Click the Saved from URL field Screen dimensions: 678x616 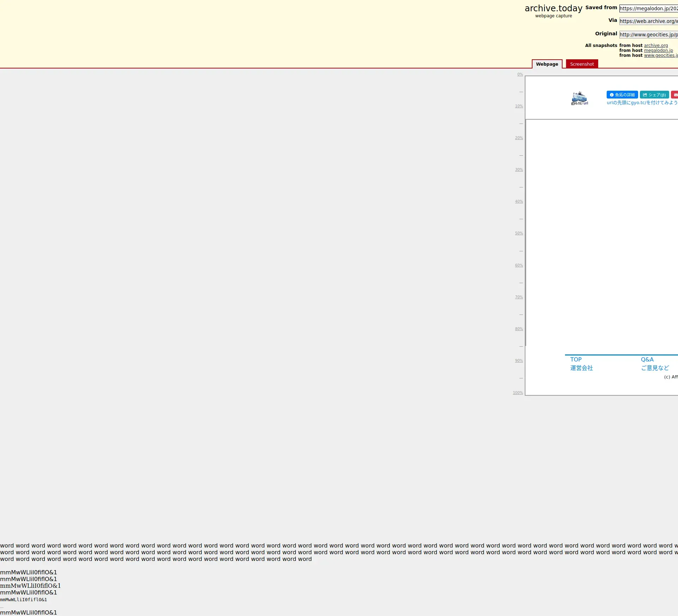click(648, 8)
